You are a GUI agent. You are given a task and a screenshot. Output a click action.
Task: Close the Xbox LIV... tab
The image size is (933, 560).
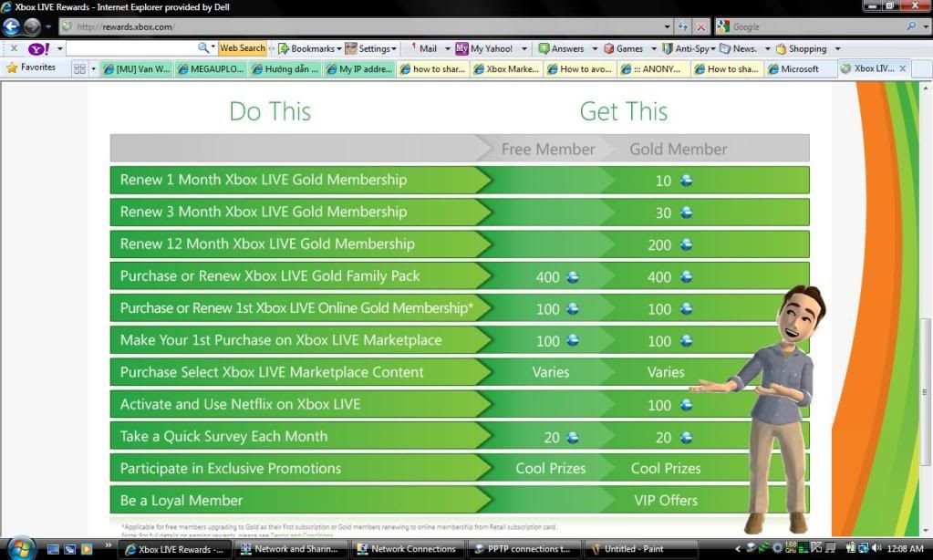(903, 68)
